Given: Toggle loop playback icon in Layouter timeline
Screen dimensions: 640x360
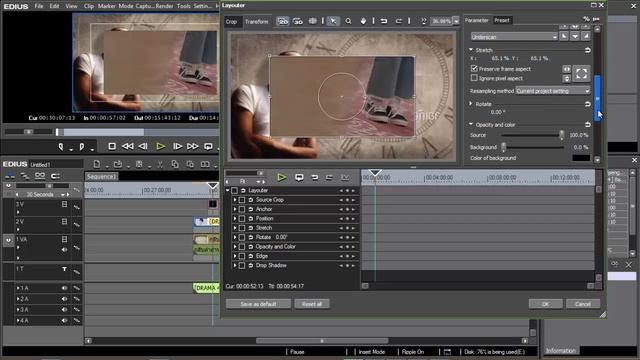Looking at the screenshot, I should point(299,178).
